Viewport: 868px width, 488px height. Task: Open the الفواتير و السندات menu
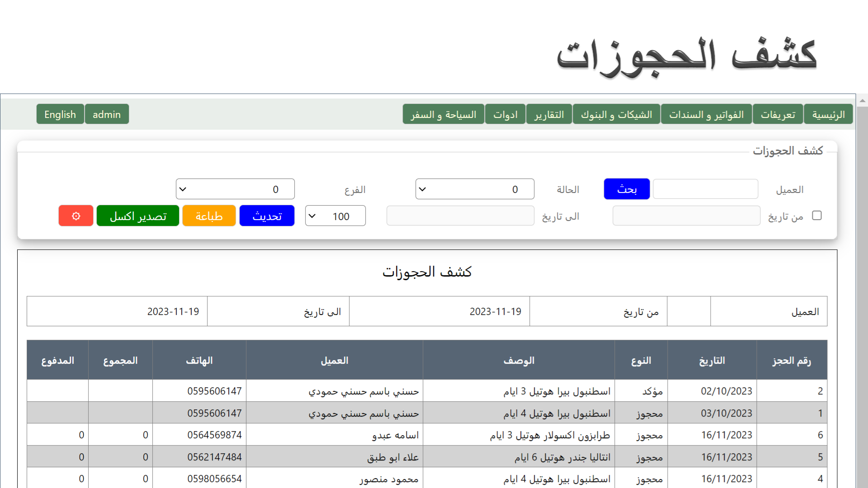click(x=706, y=114)
